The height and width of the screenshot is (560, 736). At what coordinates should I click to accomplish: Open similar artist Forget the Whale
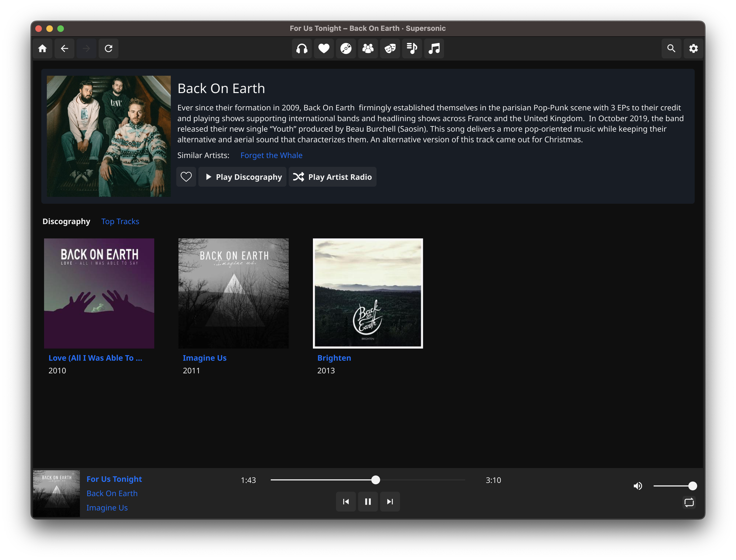point(272,155)
